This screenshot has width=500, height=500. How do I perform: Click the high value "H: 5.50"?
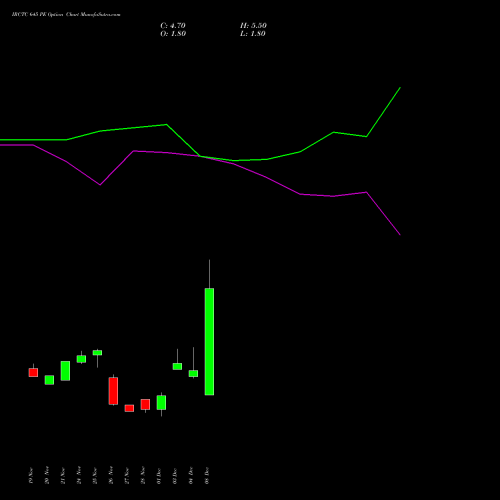(x=253, y=26)
